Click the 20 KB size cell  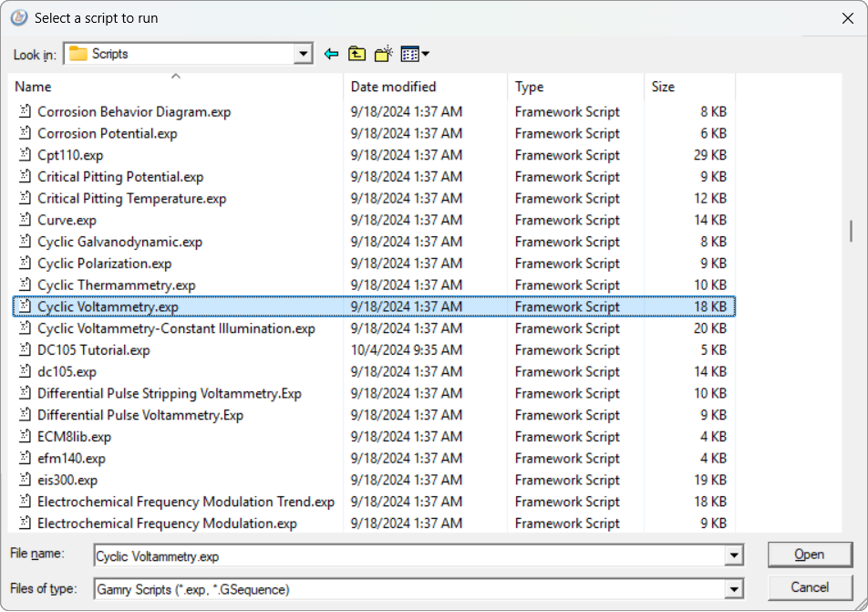click(710, 328)
